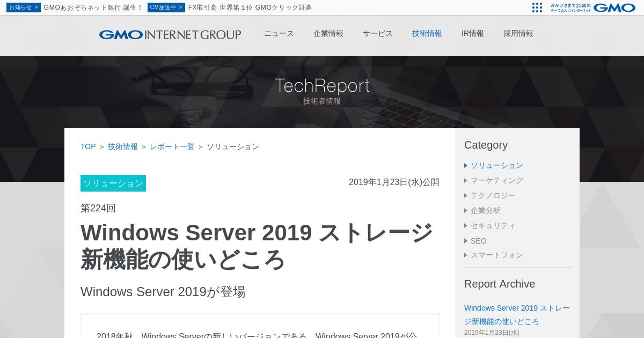This screenshot has height=338, width=644.
Task: Select マーケティング category
Action: 497,180
